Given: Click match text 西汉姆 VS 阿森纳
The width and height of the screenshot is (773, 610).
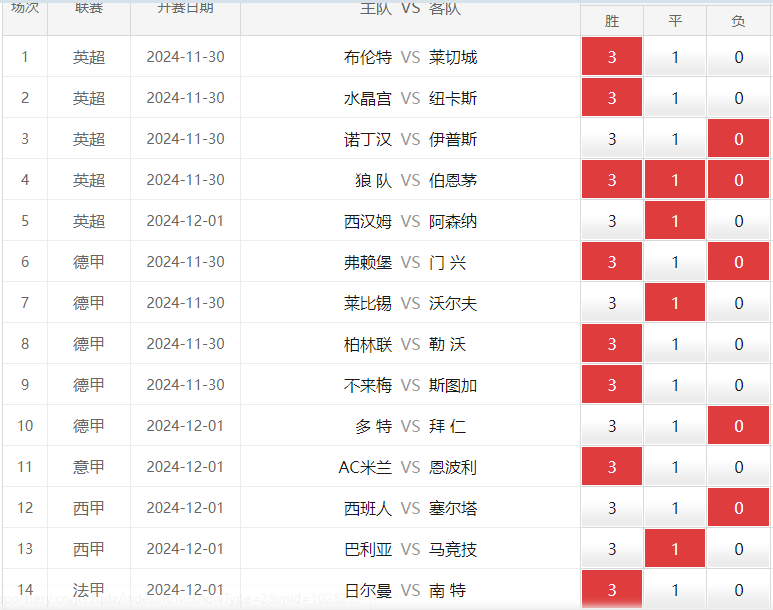Looking at the screenshot, I should coord(410,221).
